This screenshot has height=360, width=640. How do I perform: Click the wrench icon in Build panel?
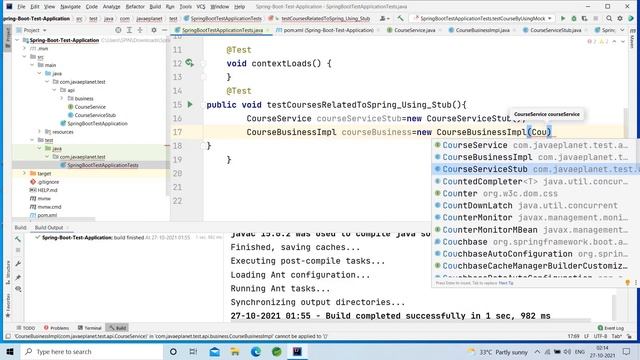click(x=18, y=264)
